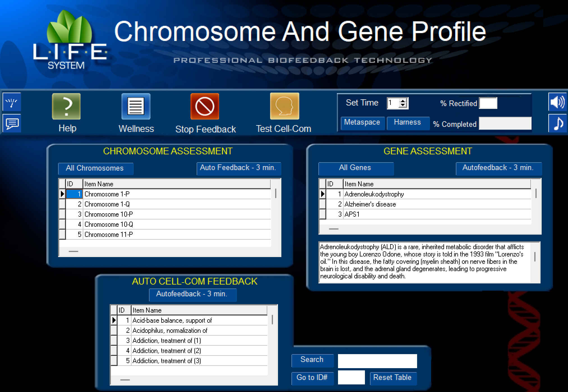Reset the table with Reset Table

click(x=393, y=378)
